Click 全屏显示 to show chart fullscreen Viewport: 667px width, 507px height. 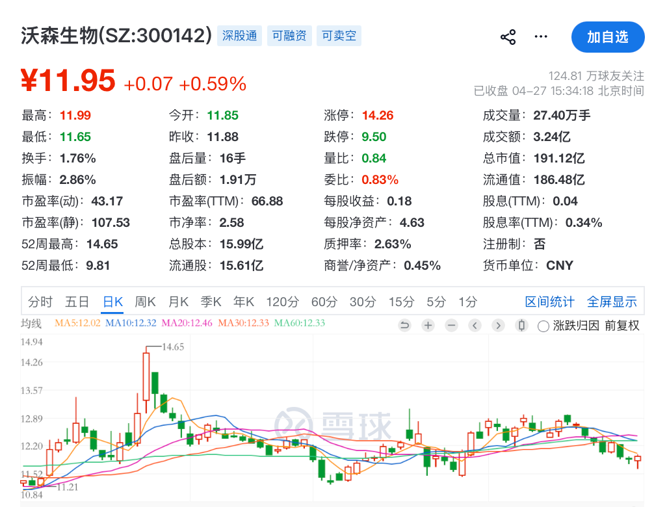[x=611, y=301]
